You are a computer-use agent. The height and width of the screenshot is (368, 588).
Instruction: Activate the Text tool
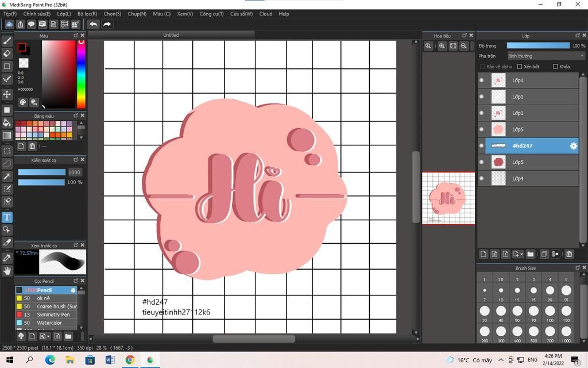point(7,217)
